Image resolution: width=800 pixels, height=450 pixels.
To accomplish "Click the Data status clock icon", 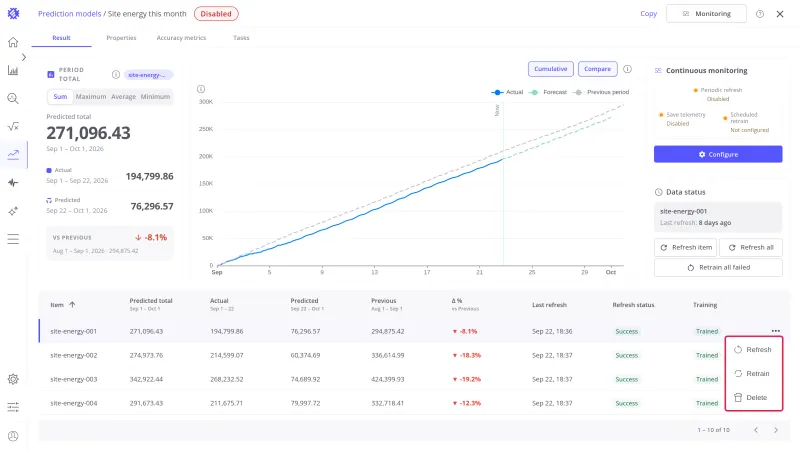I will click(x=659, y=192).
